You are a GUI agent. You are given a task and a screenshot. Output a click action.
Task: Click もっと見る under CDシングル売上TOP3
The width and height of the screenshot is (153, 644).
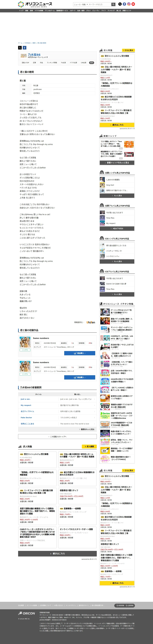pos(117,261)
